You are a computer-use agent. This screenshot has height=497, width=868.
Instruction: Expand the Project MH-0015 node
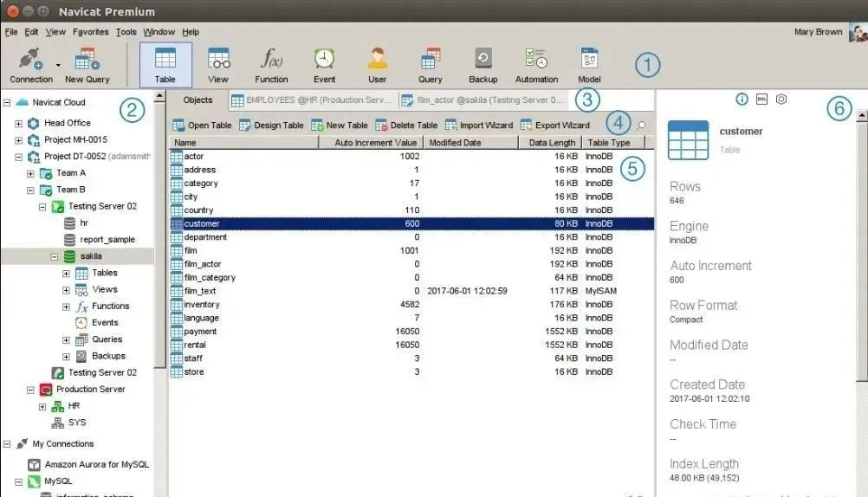pos(19,140)
